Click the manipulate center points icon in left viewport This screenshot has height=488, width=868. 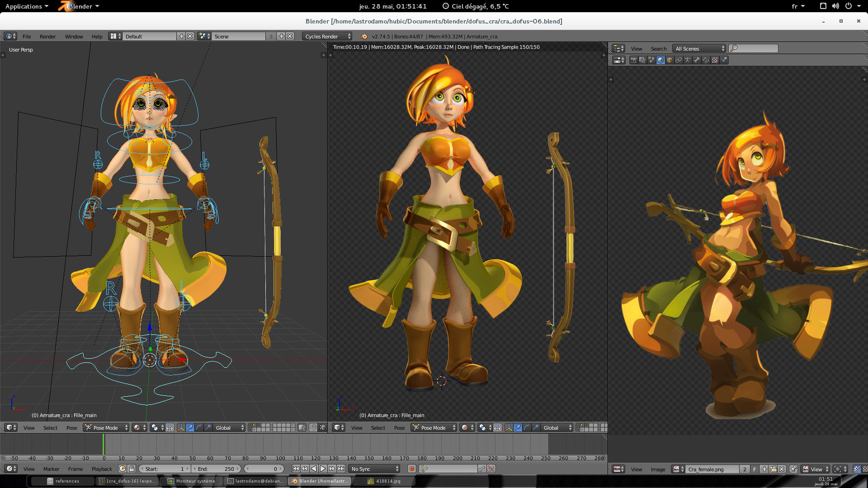click(170, 427)
